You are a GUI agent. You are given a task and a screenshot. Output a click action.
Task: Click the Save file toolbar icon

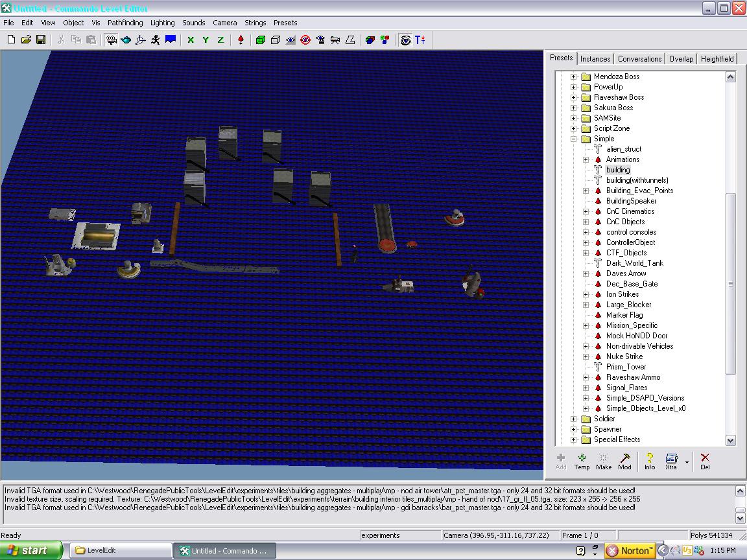click(40, 40)
